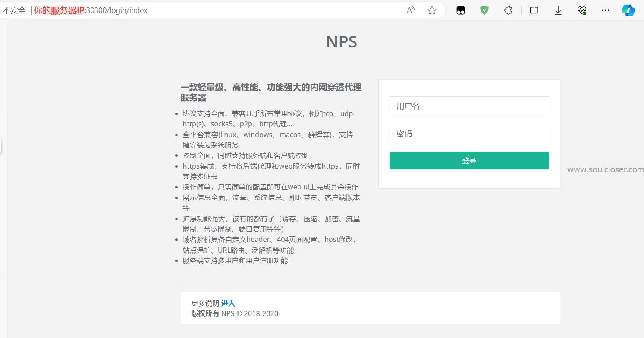Click the NPS heading at the top
The image size is (644, 338).
[341, 41]
